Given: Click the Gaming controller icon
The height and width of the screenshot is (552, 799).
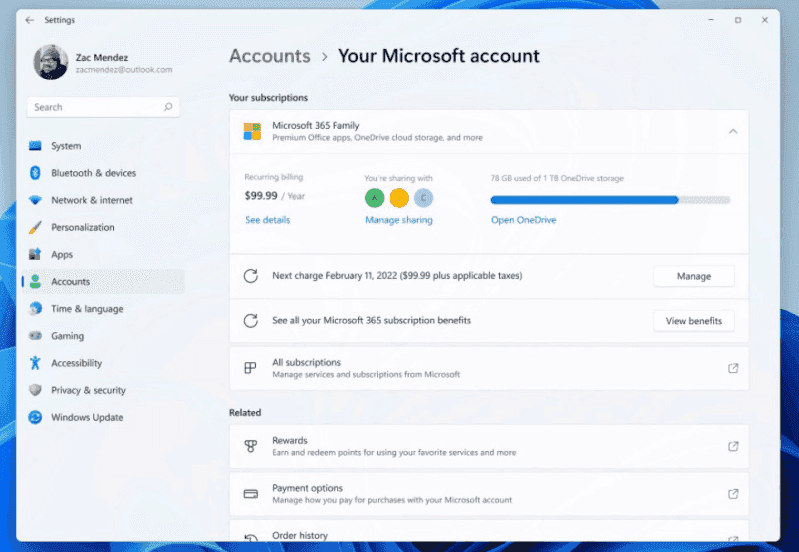Looking at the screenshot, I should tap(35, 335).
